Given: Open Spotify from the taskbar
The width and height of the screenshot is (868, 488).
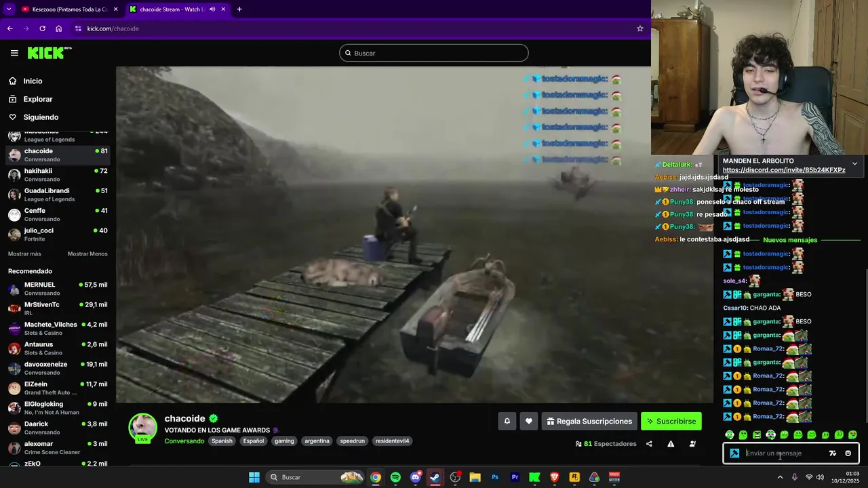Looking at the screenshot, I should pyautogui.click(x=395, y=477).
